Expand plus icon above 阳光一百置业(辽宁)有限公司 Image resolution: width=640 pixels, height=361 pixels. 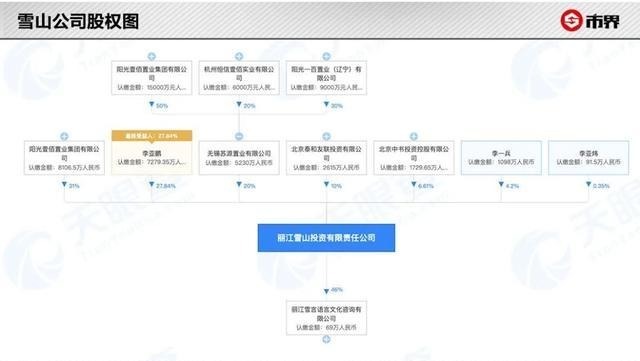click(x=326, y=56)
